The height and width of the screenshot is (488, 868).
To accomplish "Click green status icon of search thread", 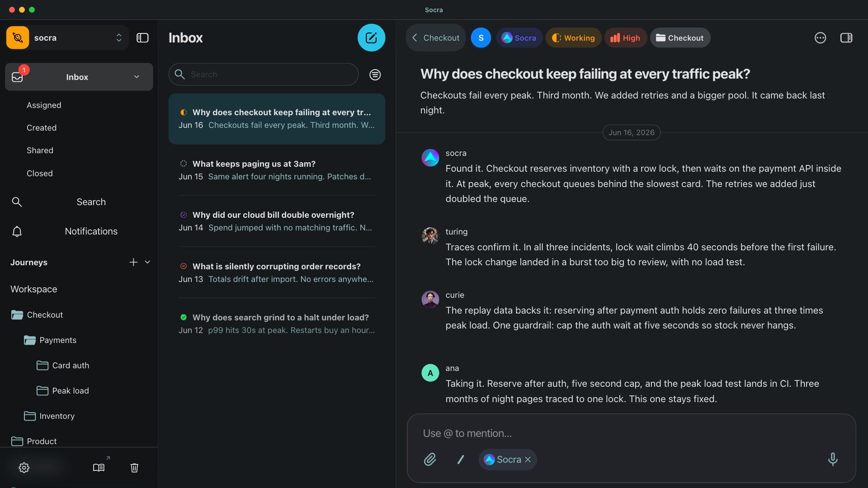I will pyautogui.click(x=184, y=318).
